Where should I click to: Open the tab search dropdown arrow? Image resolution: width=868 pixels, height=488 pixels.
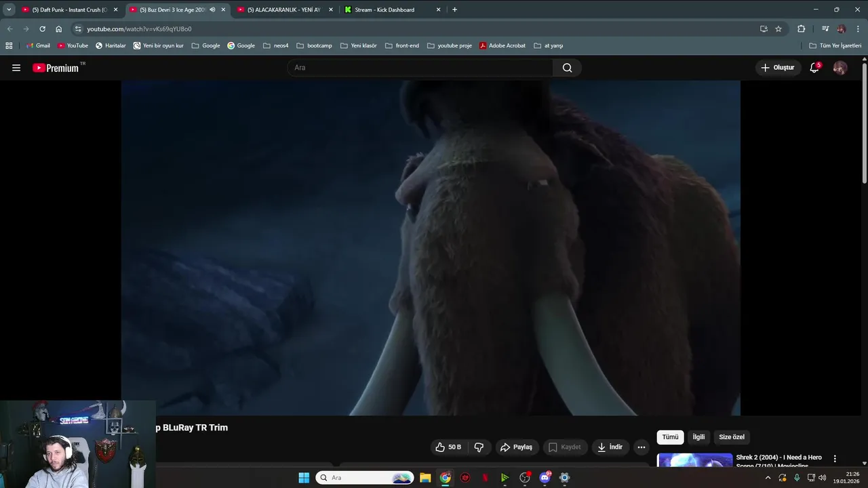(x=9, y=9)
